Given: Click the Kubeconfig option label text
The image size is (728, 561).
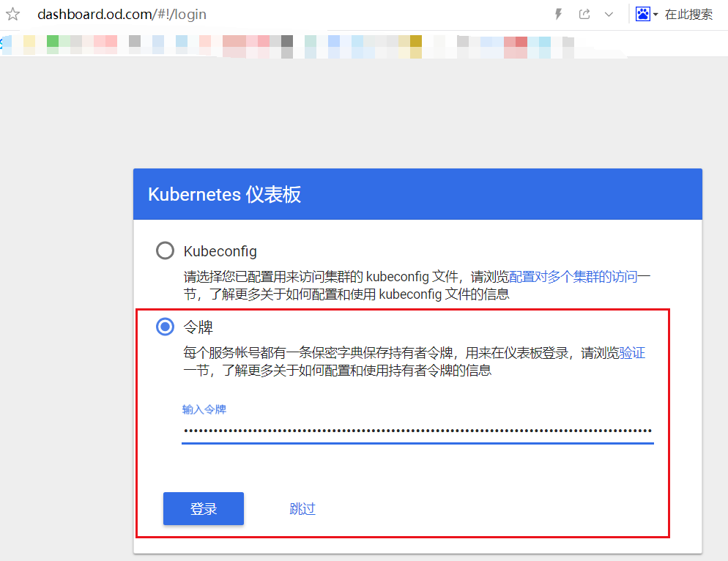Looking at the screenshot, I should pyautogui.click(x=220, y=251).
